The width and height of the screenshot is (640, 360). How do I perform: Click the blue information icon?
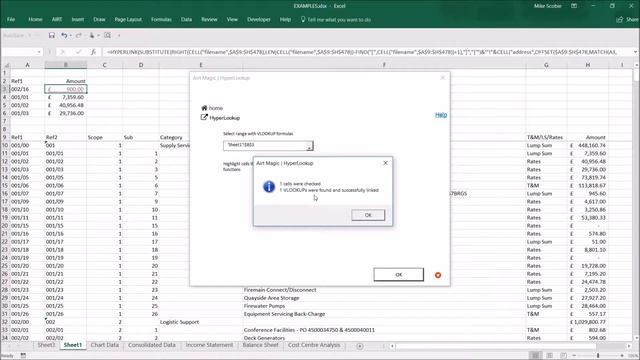269,187
